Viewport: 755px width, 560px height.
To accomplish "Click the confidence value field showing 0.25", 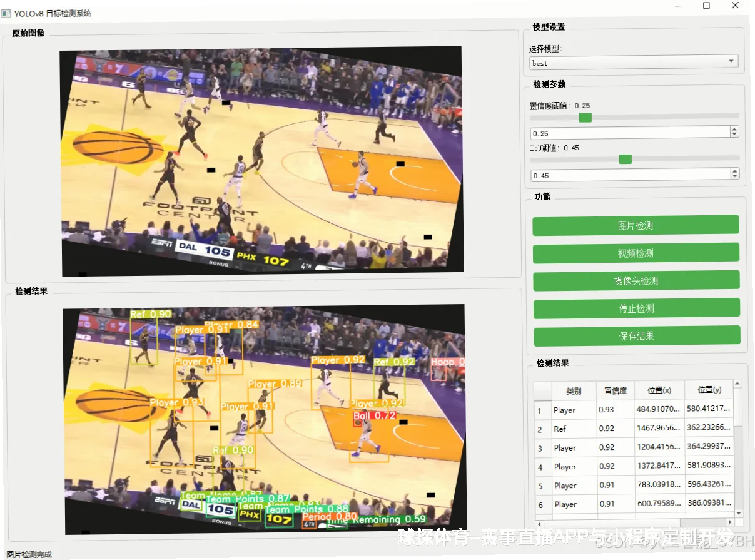I will [629, 133].
